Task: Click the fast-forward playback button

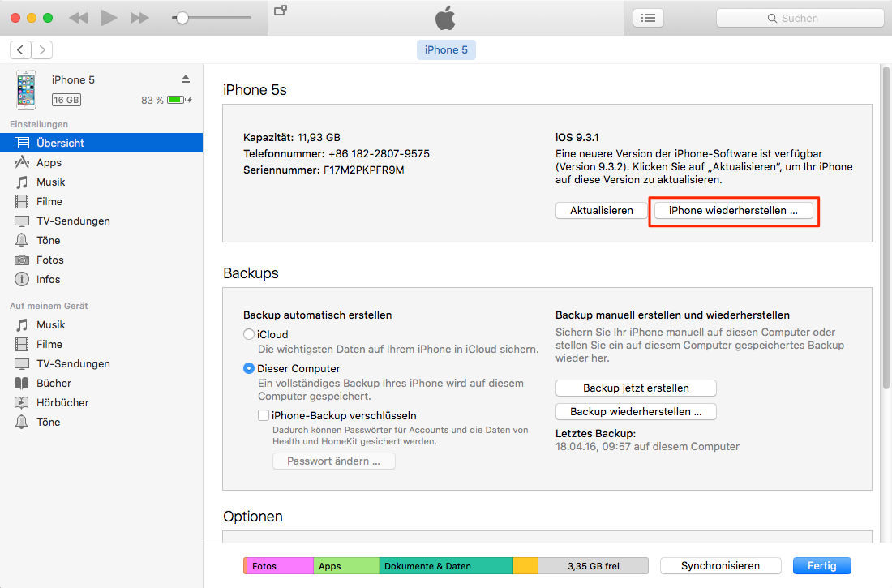Action: pos(139,18)
